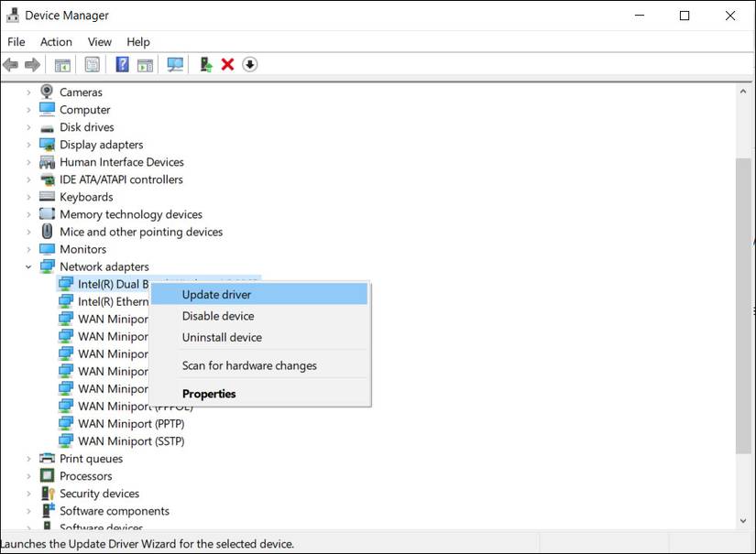Click the Back arrow toolbar icon
This screenshot has width=756, height=554.
pos(11,64)
